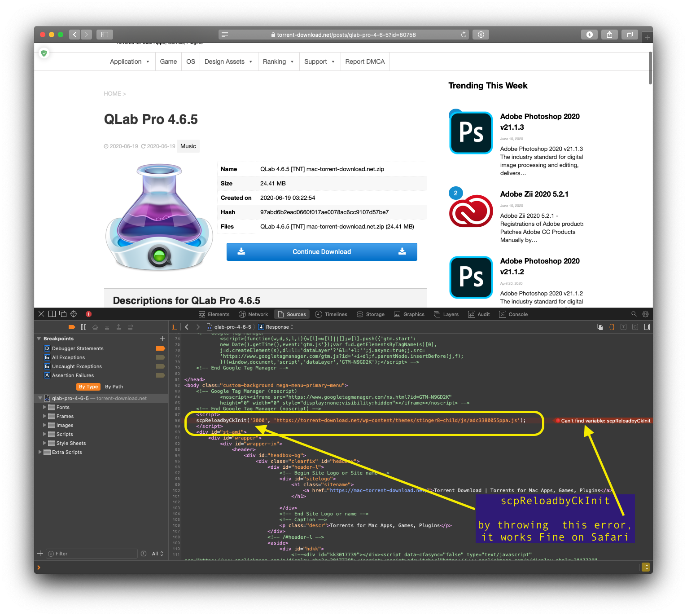Click the Filter resources input field
Viewport: 687px width, 616px height.
(92, 554)
